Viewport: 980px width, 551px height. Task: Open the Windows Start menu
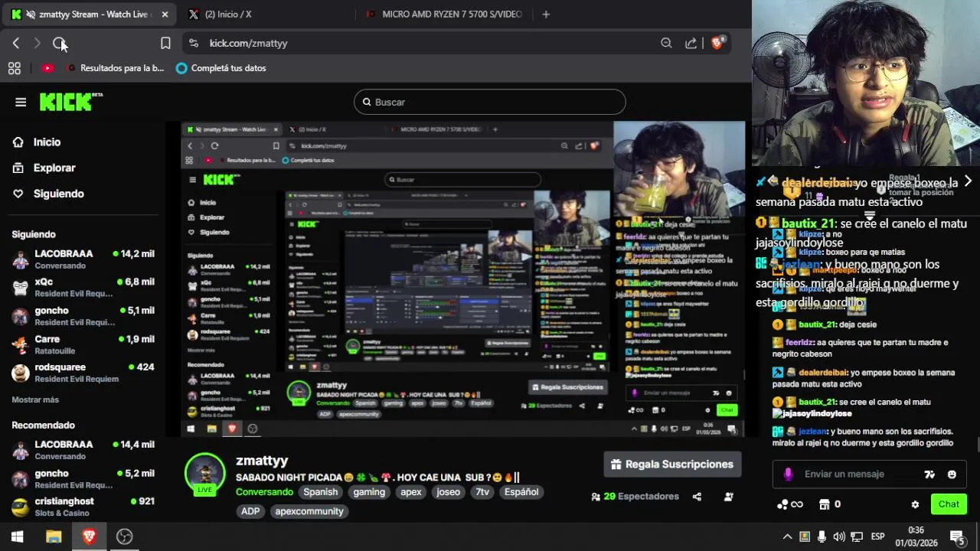point(17,536)
